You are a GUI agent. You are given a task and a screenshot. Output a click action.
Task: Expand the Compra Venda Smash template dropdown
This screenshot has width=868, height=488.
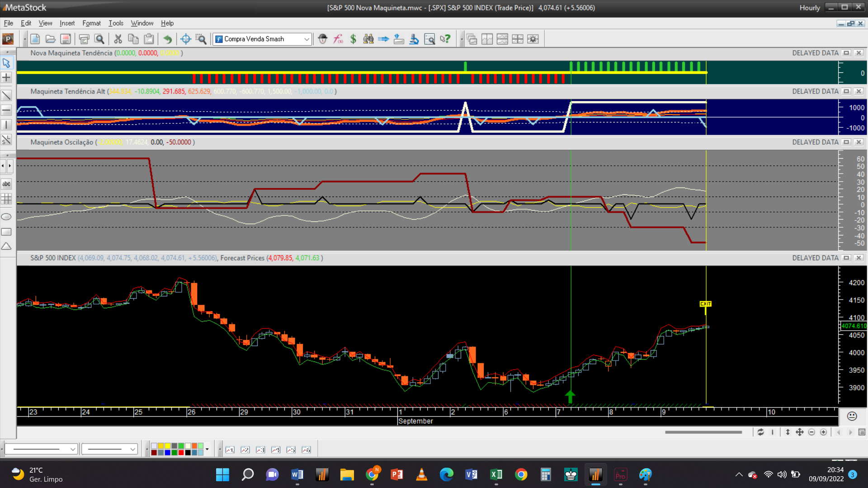pyautogui.click(x=307, y=39)
